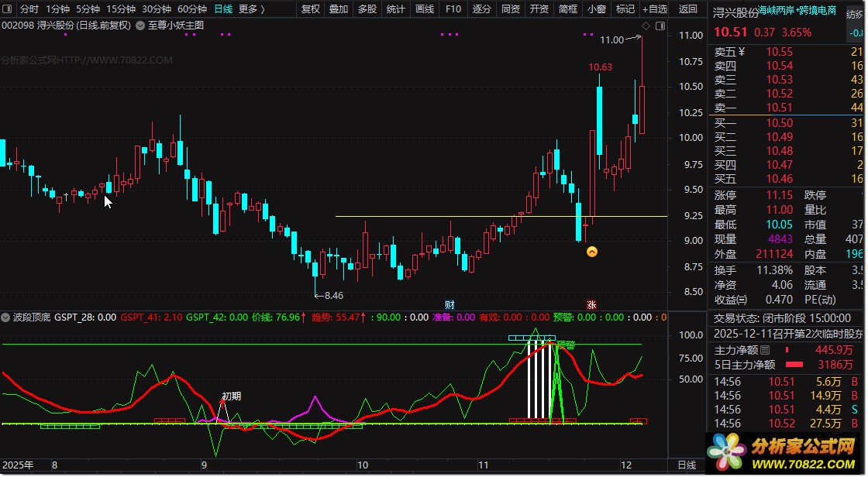This screenshot has width=868, height=477.
Task: Toggle the 小窗 mini window
Action: pyautogui.click(x=597, y=9)
